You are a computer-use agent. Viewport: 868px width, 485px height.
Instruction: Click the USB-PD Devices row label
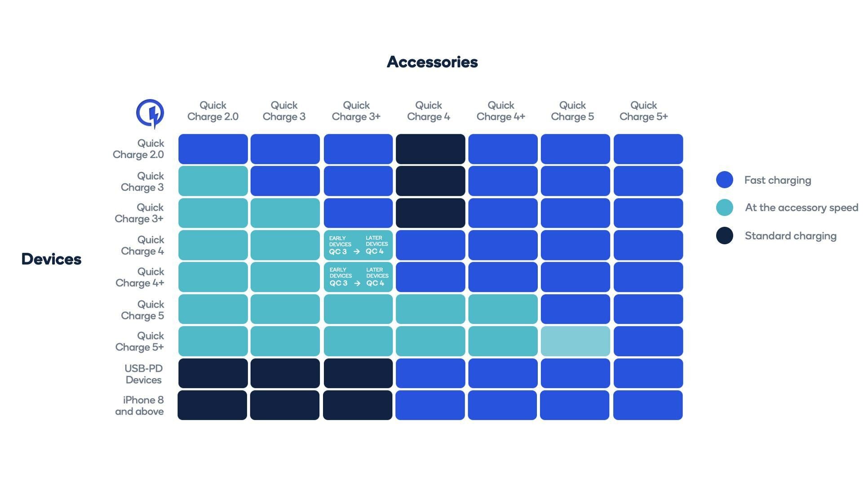(144, 374)
